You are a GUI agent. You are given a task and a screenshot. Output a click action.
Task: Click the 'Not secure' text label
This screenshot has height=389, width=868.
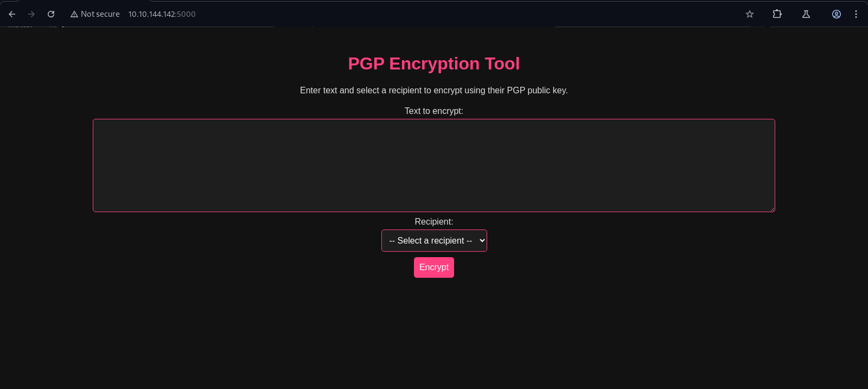click(x=100, y=14)
